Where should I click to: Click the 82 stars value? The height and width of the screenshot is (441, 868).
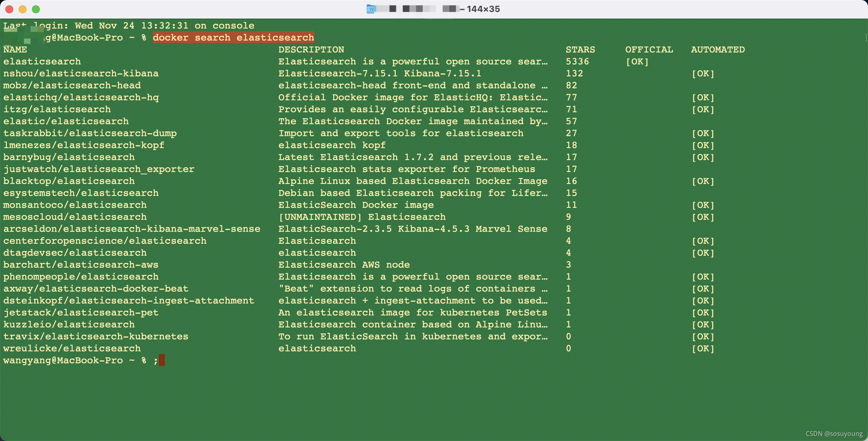click(572, 85)
